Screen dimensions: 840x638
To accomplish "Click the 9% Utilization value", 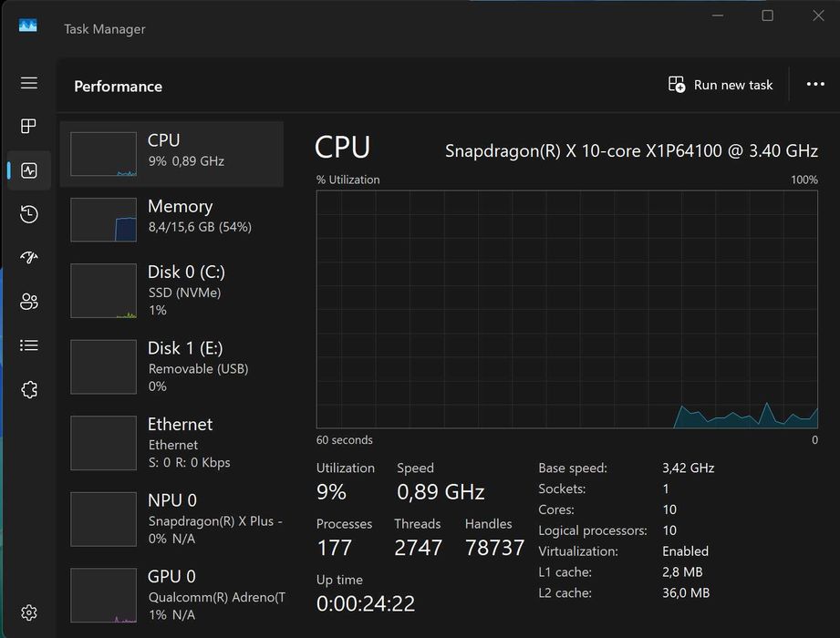I will point(331,492).
